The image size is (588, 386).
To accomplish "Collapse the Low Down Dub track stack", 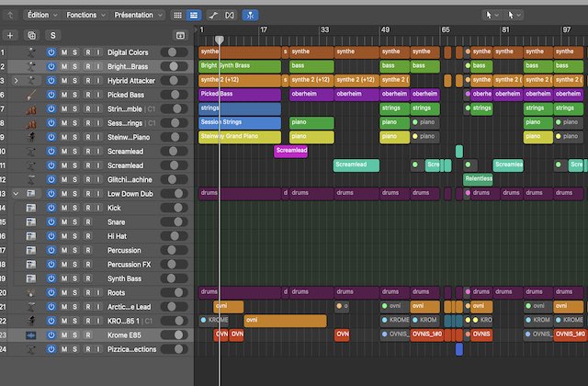I will pyautogui.click(x=16, y=194).
